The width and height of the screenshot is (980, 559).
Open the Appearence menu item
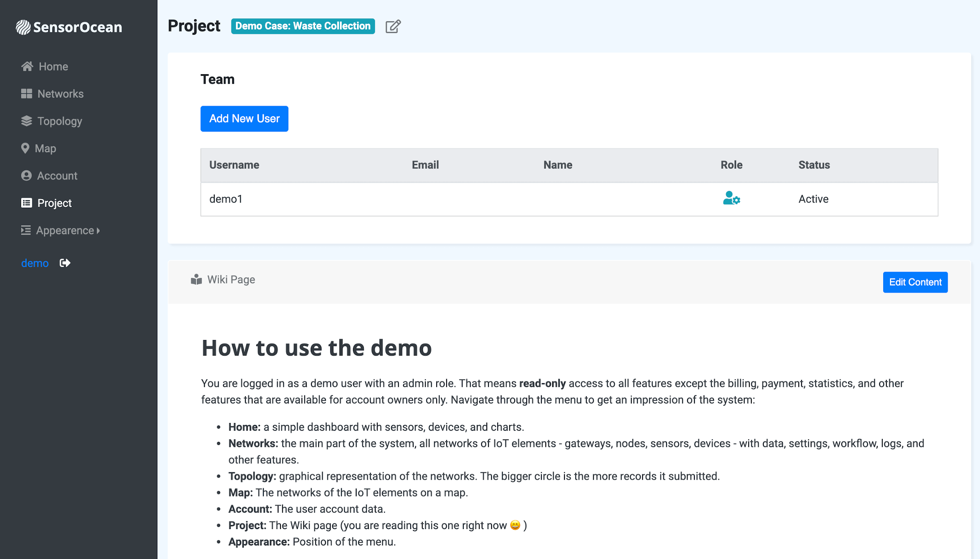point(65,230)
